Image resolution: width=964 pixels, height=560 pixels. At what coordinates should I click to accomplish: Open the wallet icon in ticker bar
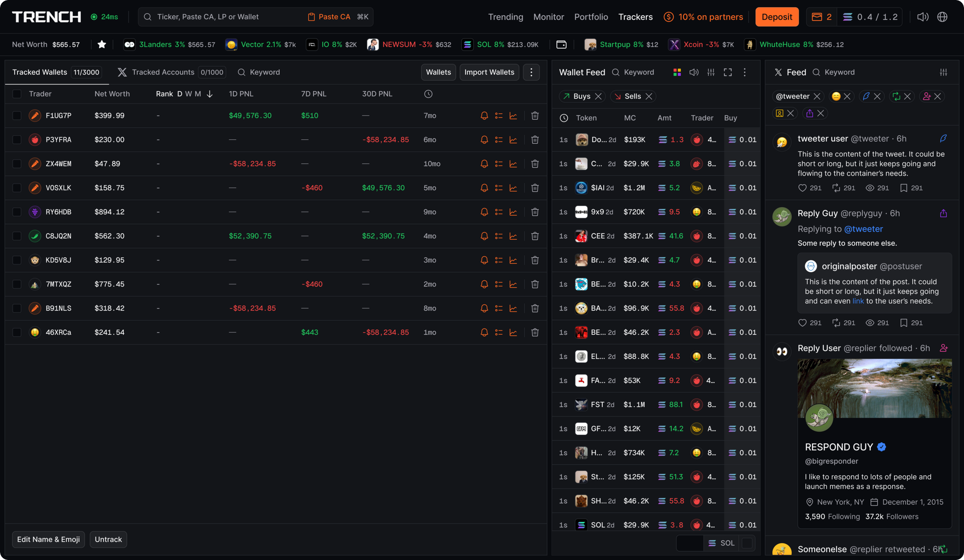click(561, 45)
